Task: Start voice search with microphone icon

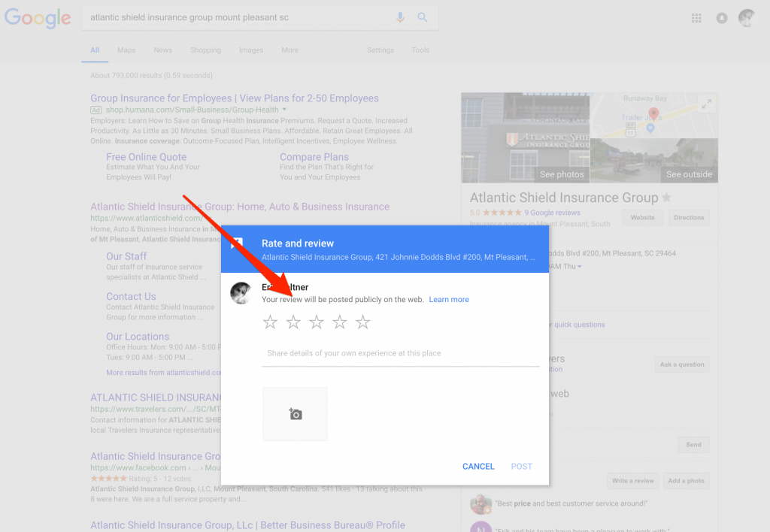Action: [x=400, y=18]
